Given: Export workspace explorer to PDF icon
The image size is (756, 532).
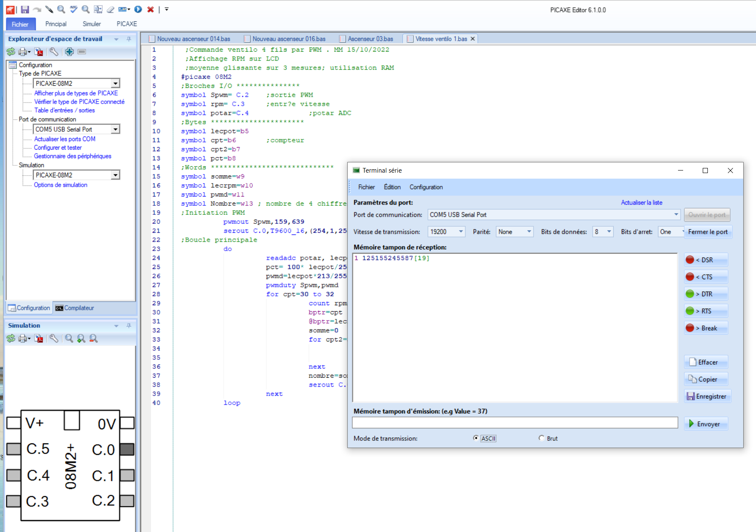Looking at the screenshot, I should 39,52.
